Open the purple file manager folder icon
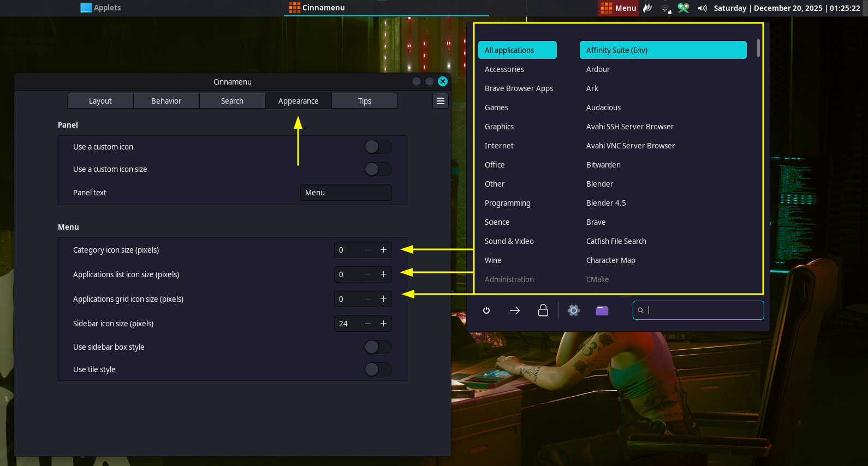 [x=602, y=310]
